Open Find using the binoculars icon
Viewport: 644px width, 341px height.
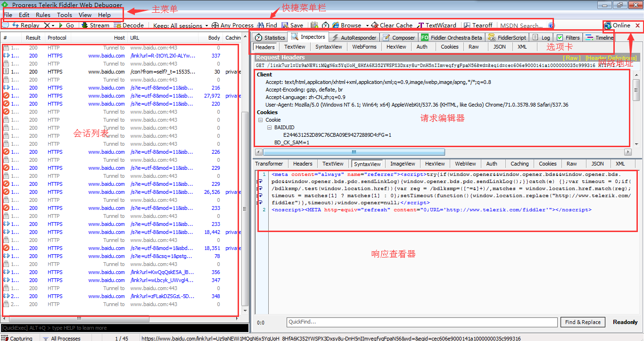point(267,25)
